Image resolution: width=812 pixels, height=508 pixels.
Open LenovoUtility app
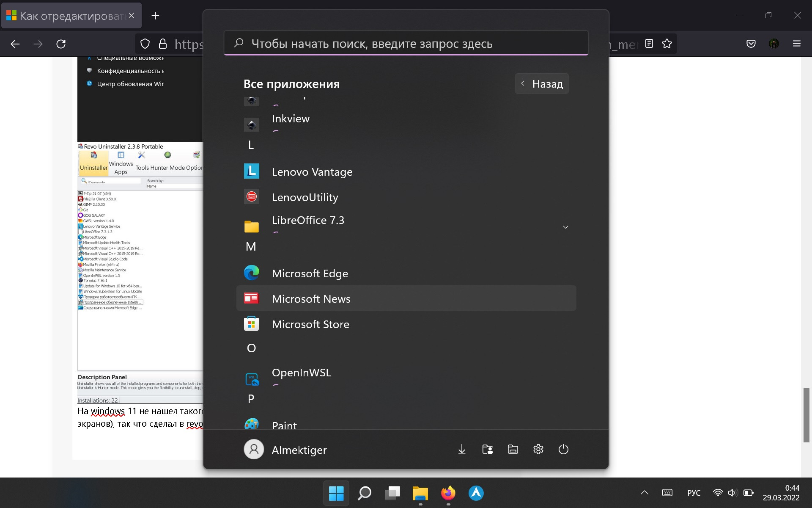click(x=406, y=197)
